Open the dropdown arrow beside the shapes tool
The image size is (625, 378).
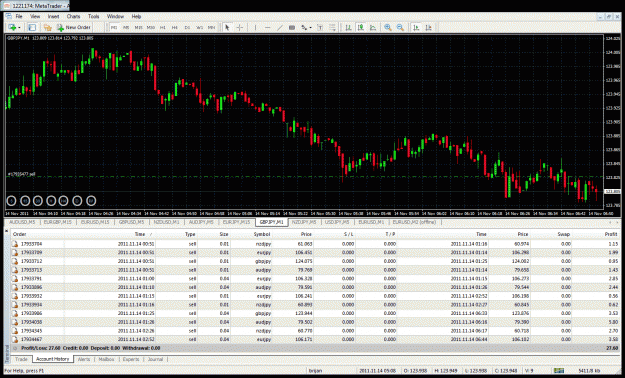tap(310, 28)
